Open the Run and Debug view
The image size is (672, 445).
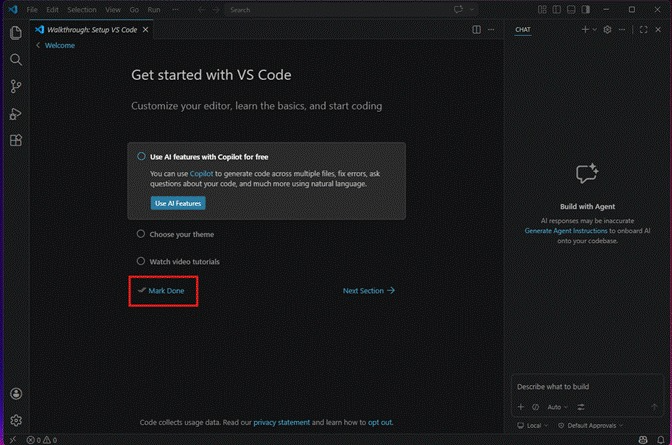[16, 114]
